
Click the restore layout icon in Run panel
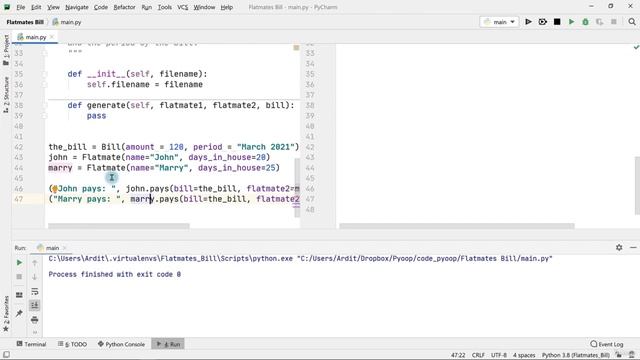pos(19,295)
